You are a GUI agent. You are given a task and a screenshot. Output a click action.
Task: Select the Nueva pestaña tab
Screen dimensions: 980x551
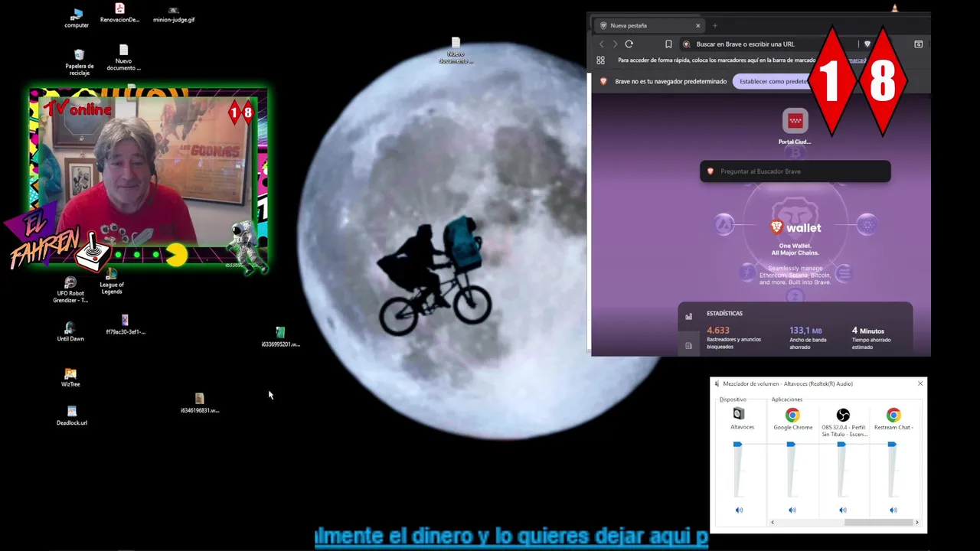click(650, 25)
